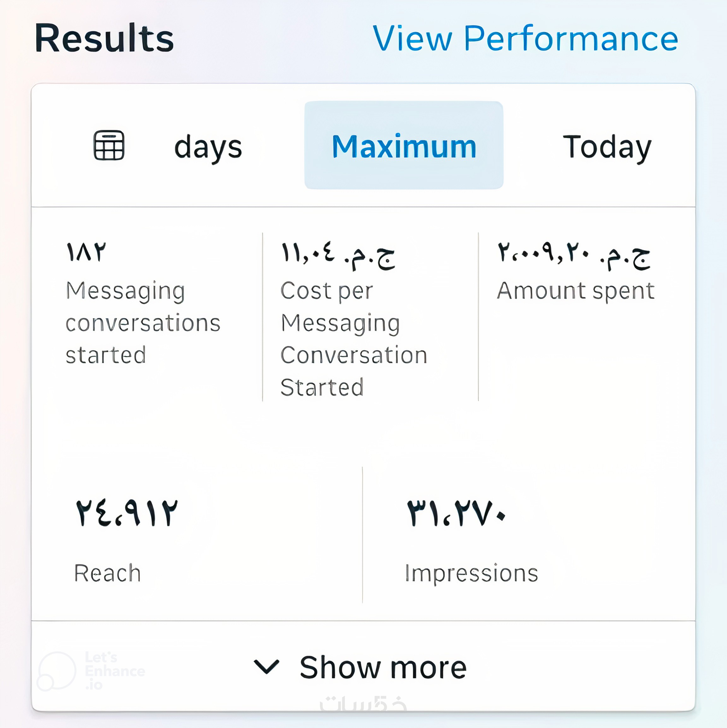
Task: Select the Impressions label
Action: (x=471, y=573)
